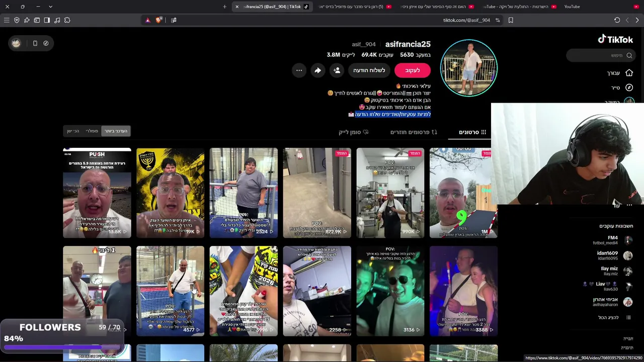Open the video with 2524 views

pos(244,193)
